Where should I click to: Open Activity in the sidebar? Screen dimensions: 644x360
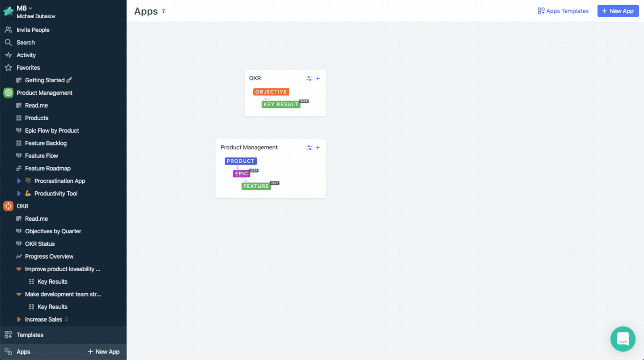pyautogui.click(x=26, y=55)
